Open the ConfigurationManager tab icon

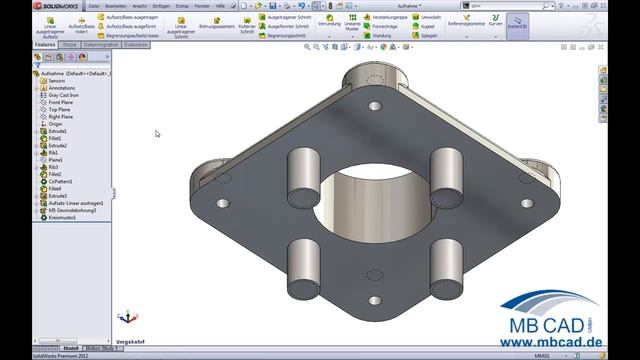(60, 57)
